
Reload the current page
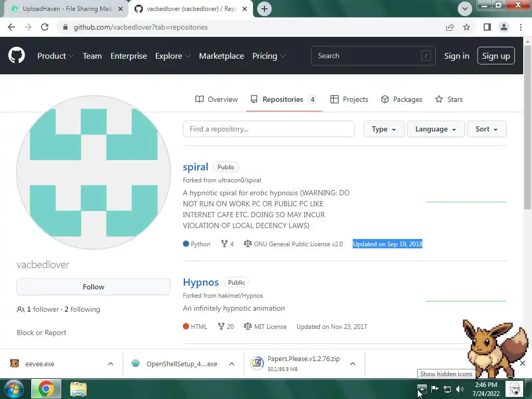click(x=45, y=27)
